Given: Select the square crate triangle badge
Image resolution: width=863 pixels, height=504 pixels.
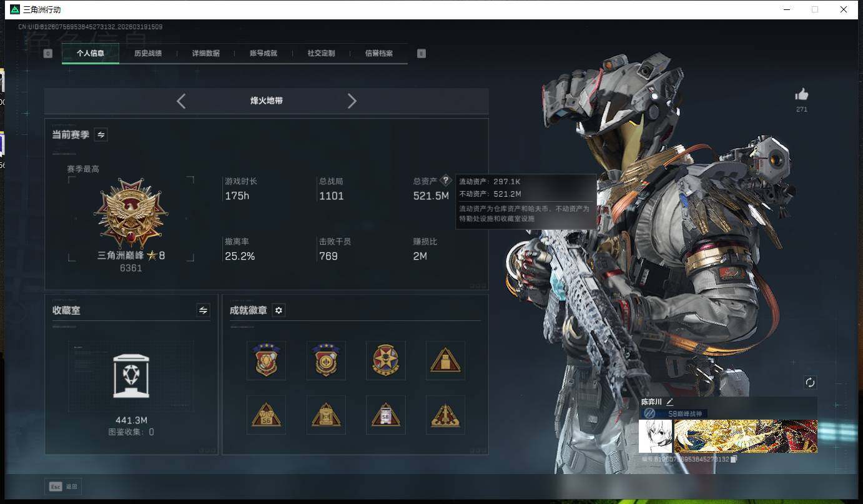Looking at the screenshot, I should (x=326, y=415).
